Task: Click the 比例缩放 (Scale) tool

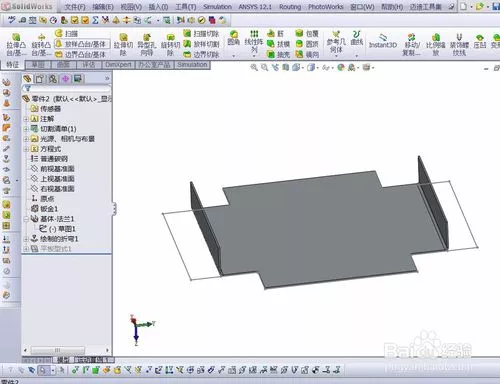Action: click(436, 44)
